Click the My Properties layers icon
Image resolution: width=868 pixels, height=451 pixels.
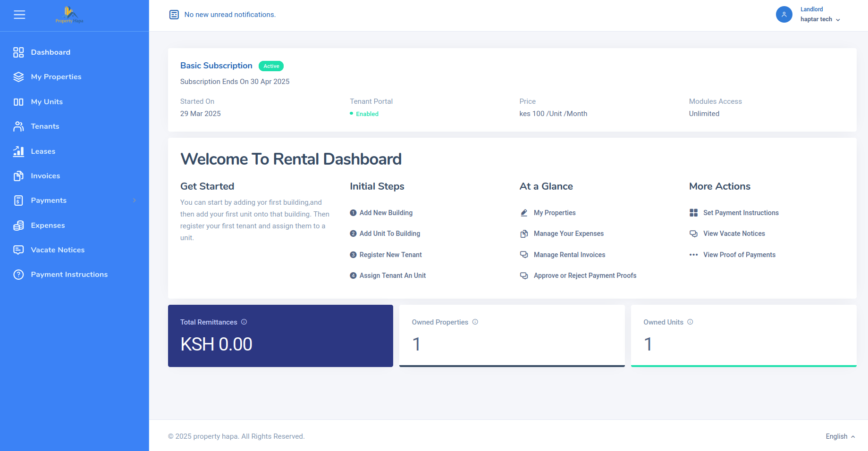[18, 77]
